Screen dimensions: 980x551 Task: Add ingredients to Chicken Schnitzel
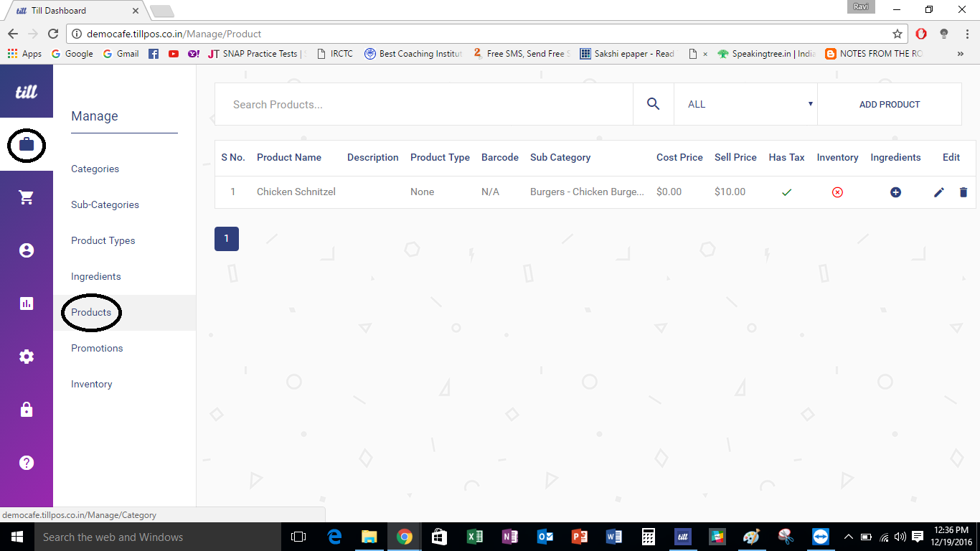(895, 192)
